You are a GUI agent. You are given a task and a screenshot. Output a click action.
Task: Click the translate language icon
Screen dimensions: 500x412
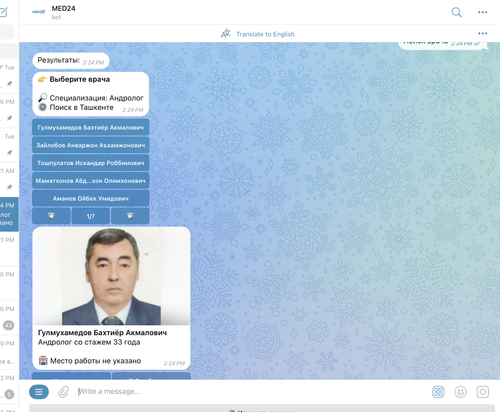226,33
